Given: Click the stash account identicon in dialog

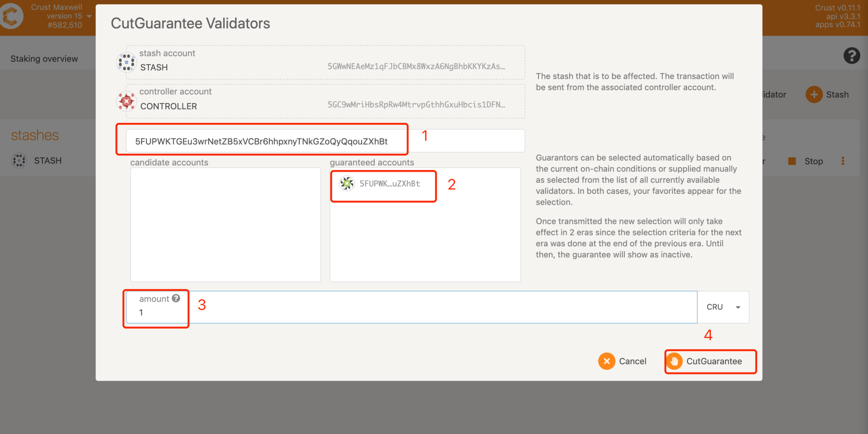Looking at the screenshot, I should 127,62.
